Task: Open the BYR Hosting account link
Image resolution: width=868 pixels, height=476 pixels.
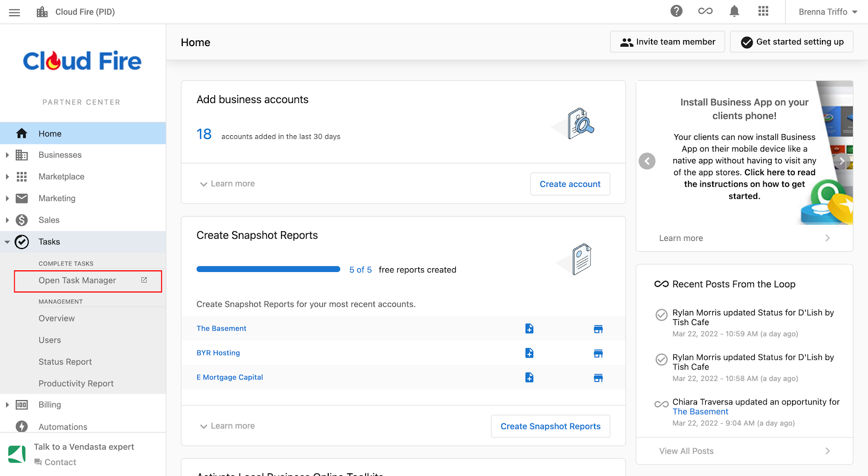Action: pos(218,353)
